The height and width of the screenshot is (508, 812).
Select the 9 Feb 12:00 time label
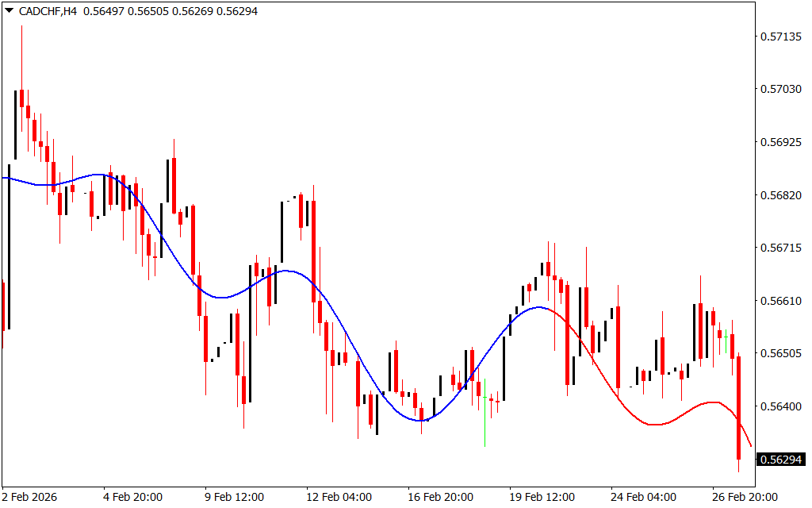[234, 497]
